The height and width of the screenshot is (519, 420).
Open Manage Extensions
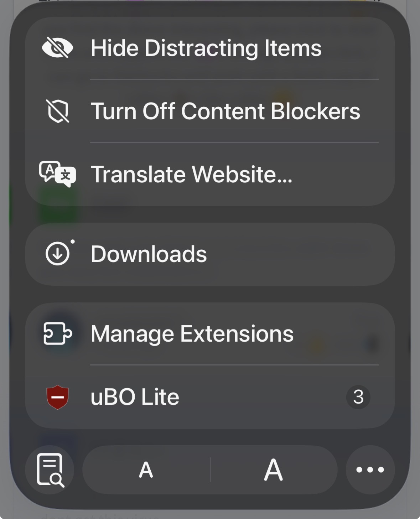point(192,334)
